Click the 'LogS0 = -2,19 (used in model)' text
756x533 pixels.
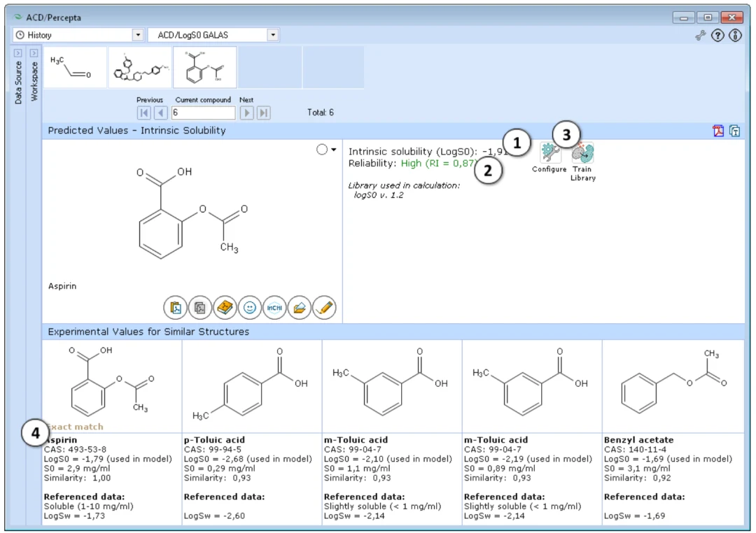pos(528,460)
